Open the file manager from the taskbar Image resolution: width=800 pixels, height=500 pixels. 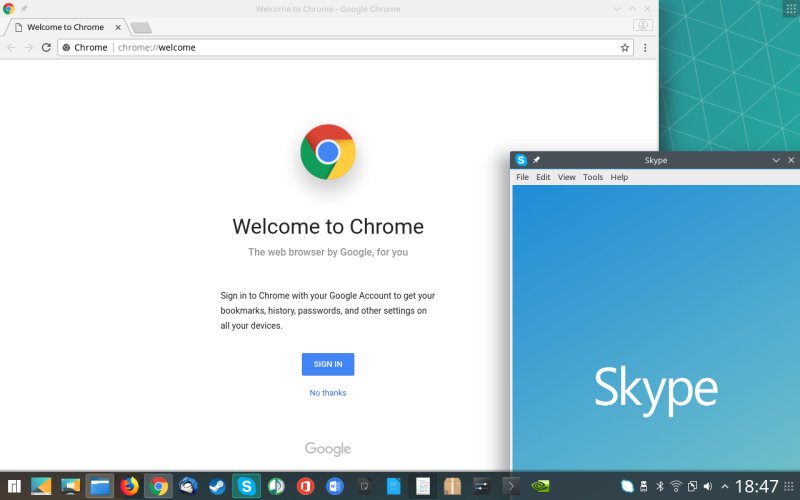(x=100, y=486)
